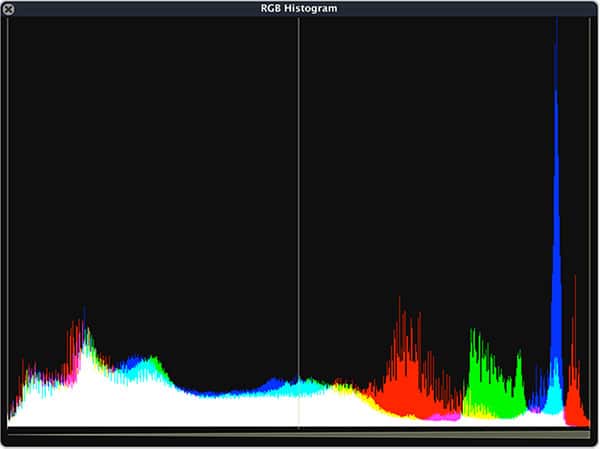The image size is (600, 449).
Task: Click the vertical midpoint line in the histogram
Action: tap(299, 200)
